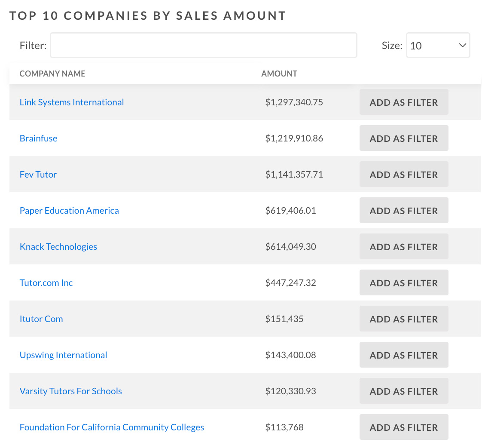Screen dimensions: 482x448
Task: Click the Filter text input field
Action: tap(203, 45)
